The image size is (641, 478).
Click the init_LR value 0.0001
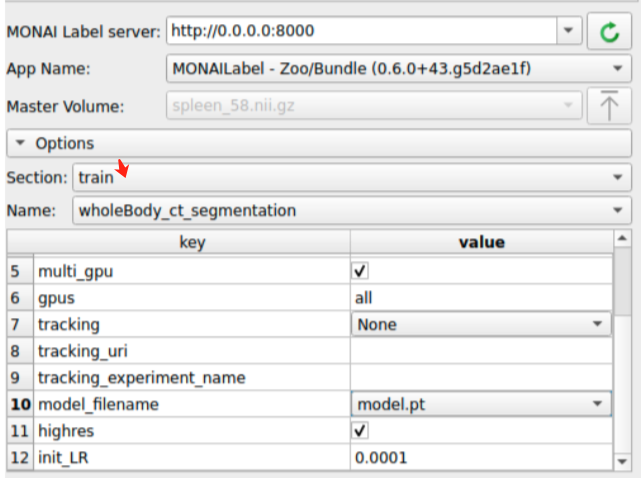pyautogui.click(x=481, y=457)
